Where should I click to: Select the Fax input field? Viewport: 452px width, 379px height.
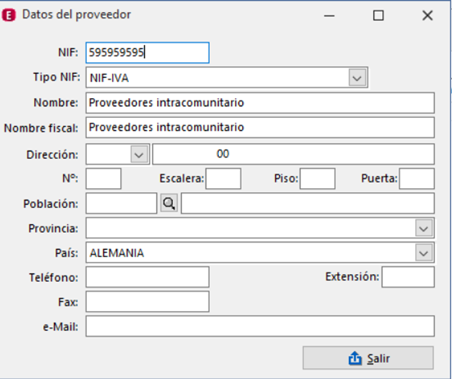click(147, 302)
